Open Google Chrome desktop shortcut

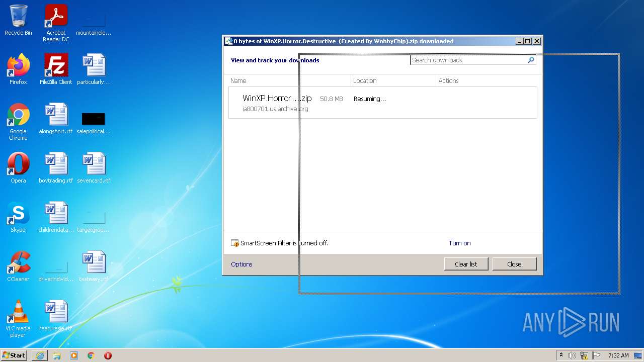tap(18, 122)
